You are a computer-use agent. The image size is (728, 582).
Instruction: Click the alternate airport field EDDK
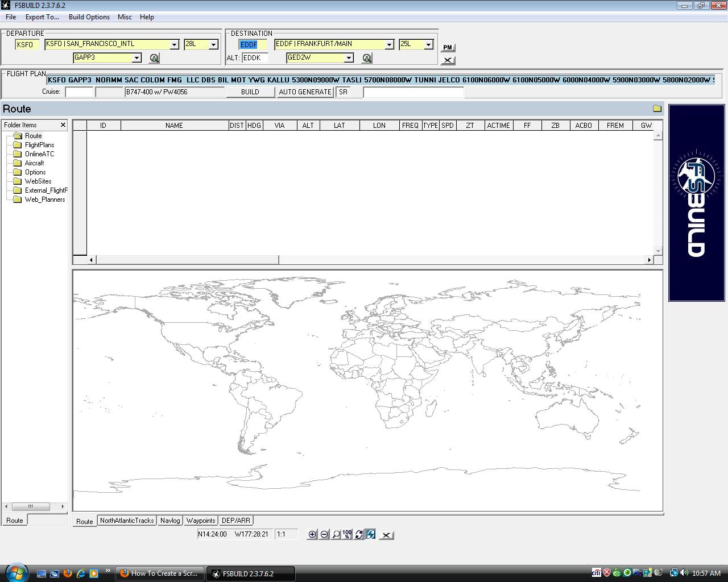254,58
